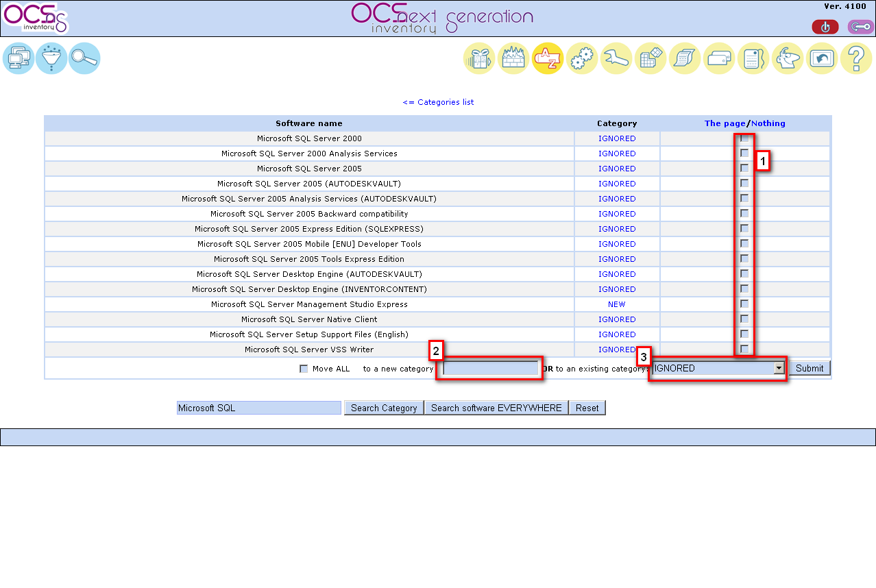
Task: Click the funnel filter icon
Action: pos(51,58)
